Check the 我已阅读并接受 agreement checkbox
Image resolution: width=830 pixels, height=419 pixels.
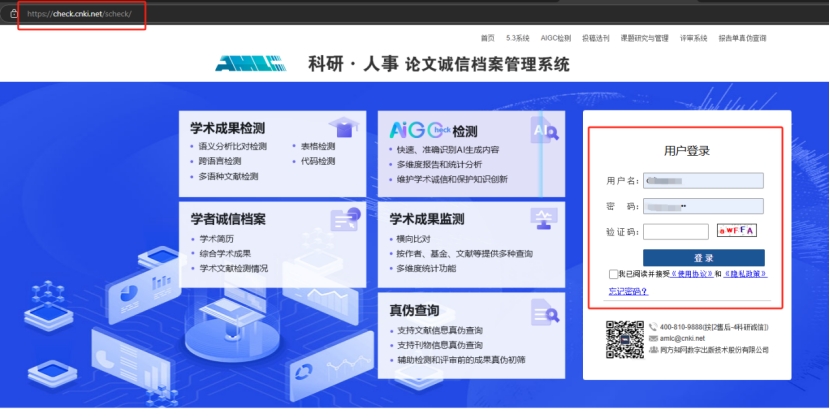612,274
